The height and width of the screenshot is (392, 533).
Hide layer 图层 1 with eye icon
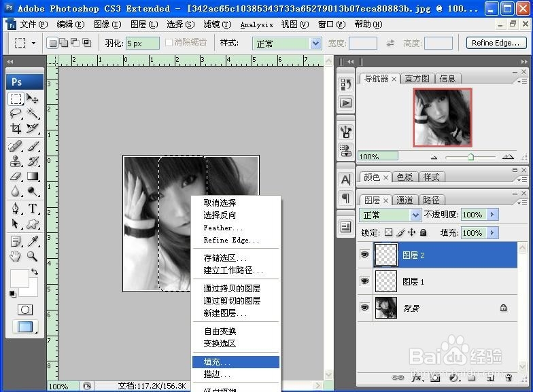[x=364, y=281]
